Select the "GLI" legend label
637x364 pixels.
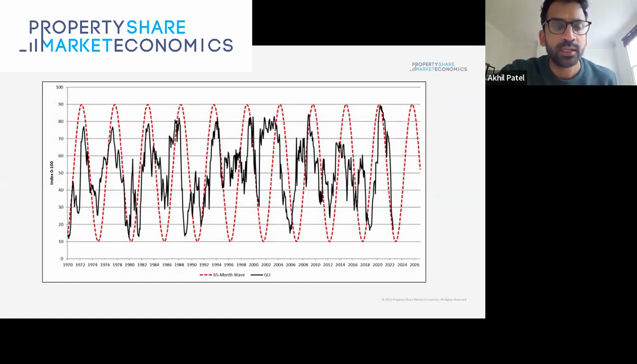click(x=267, y=275)
